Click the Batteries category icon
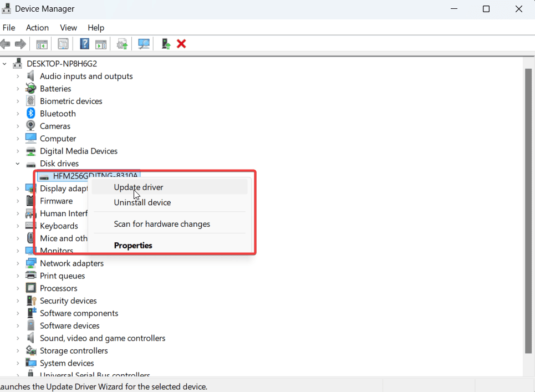Viewport: 535px width, 392px height. pos(30,88)
